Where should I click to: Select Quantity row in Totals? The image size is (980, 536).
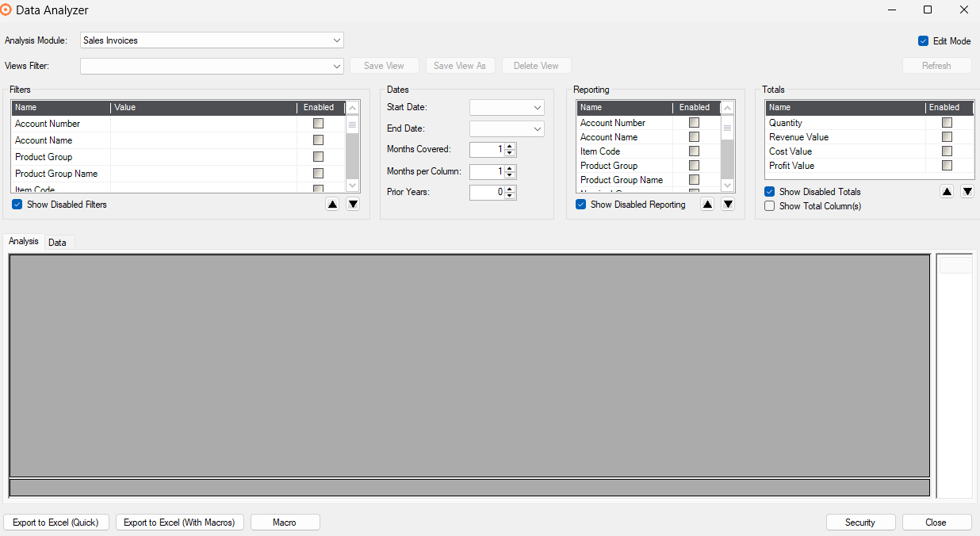coord(869,123)
